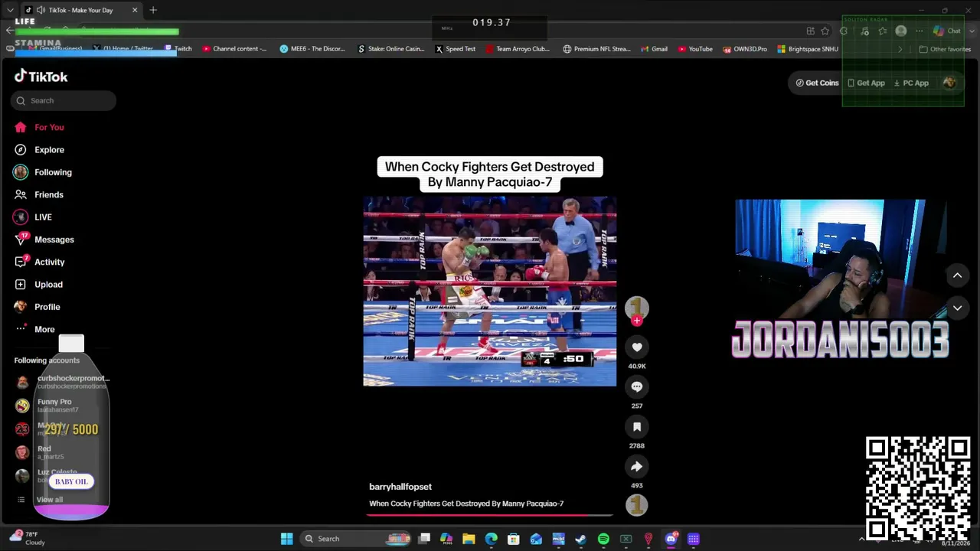Open the browser Chat copilot button
The image size is (980, 551).
coord(947,31)
